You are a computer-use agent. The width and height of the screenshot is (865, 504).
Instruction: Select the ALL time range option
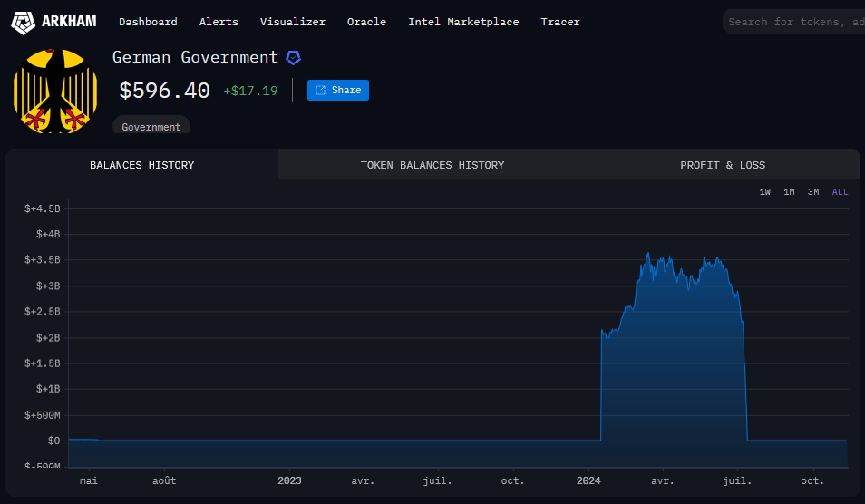click(840, 192)
